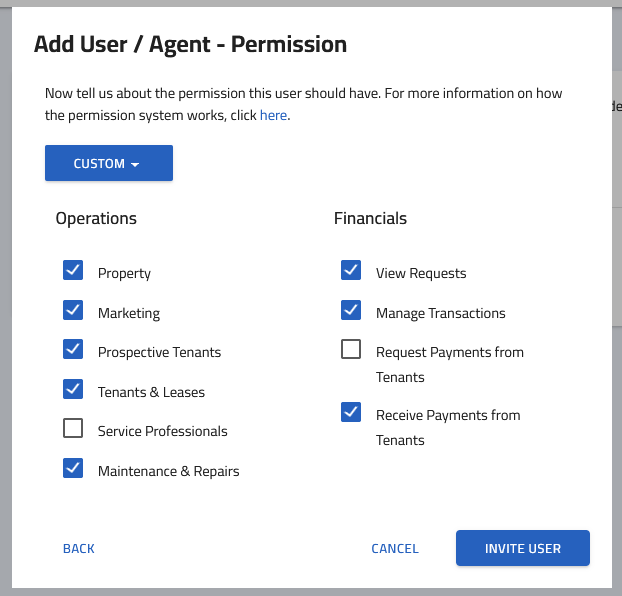Click the INVITE USER button
This screenshot has width=622, height=596.
tap(523, 548)
